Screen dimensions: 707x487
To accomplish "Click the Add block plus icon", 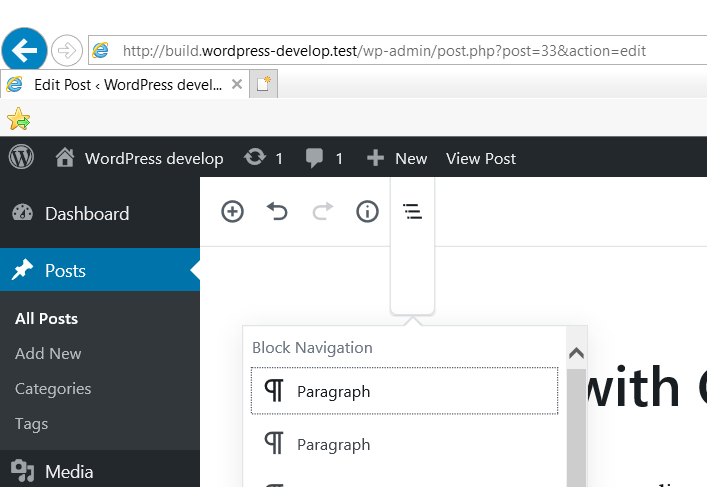I will click(233, 211).
